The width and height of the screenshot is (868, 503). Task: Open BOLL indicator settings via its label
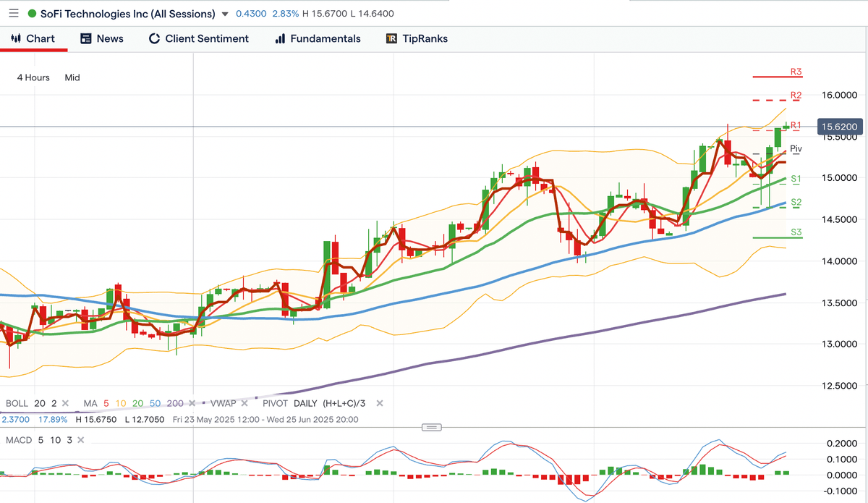click(18, 403)
